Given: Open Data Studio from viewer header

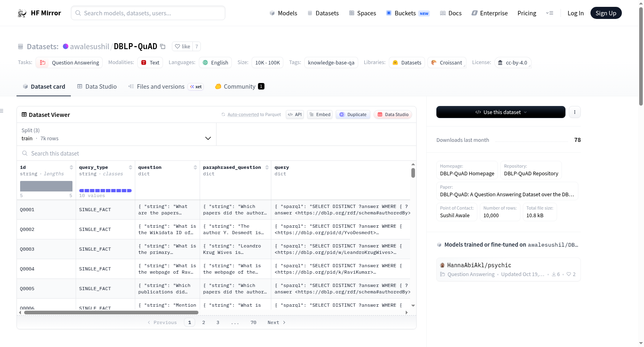Looking at the screenshot, I should (x=393, y=114).
